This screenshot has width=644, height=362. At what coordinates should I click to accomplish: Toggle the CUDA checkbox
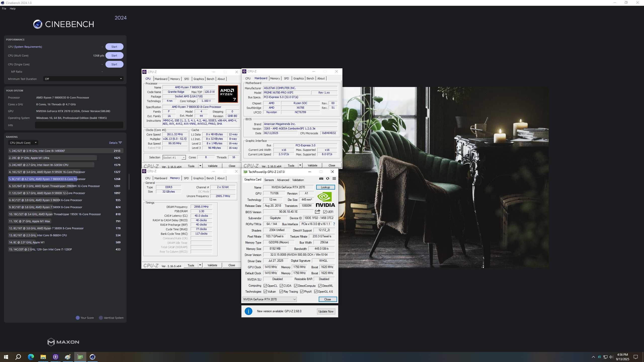[281, 286]
